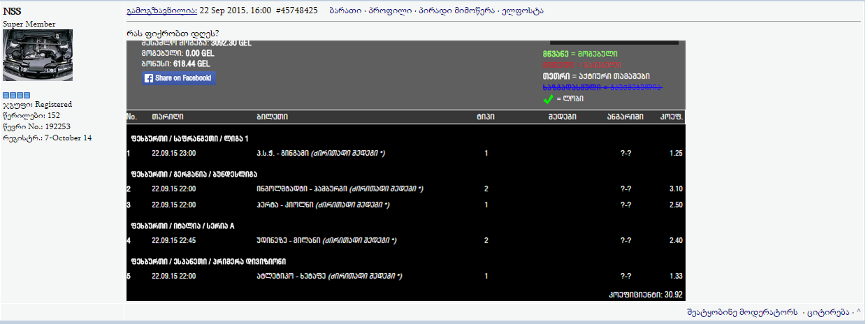Click the embedded betting ticket image
The width and height of the screenshot is (868, 324).
click(405, 170)
